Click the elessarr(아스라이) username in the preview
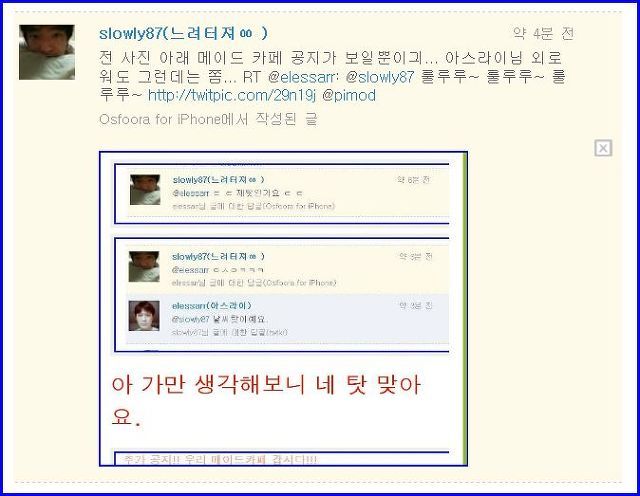Screen dimensions: 640x496 (212, 306)
